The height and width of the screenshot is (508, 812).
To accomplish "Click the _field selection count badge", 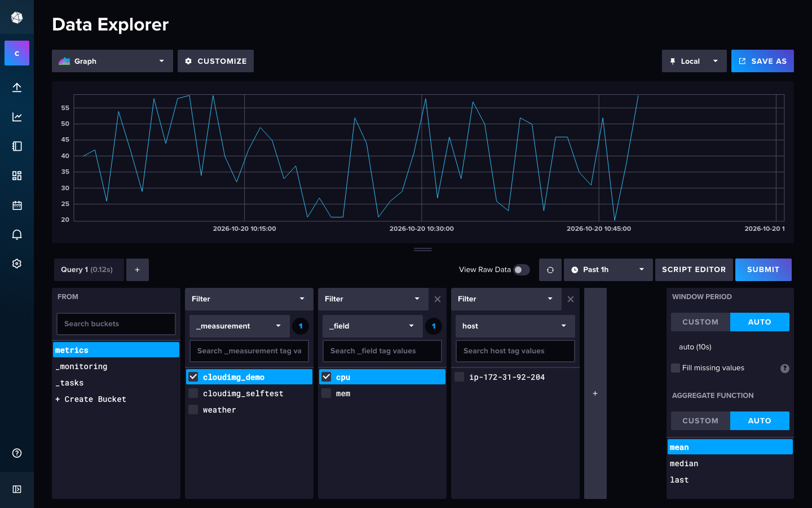I will 434,326.
